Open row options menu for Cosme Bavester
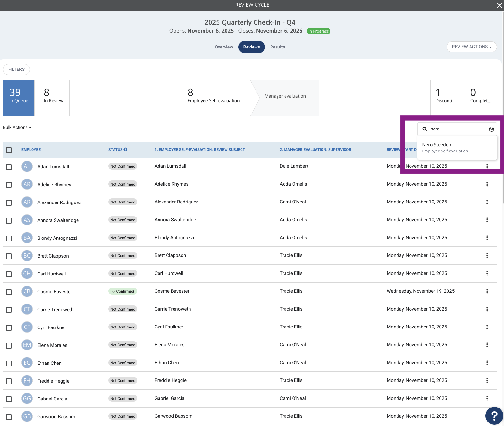Image resolution: width=504 pixels, height=426 pixels. tap(487, 291)
